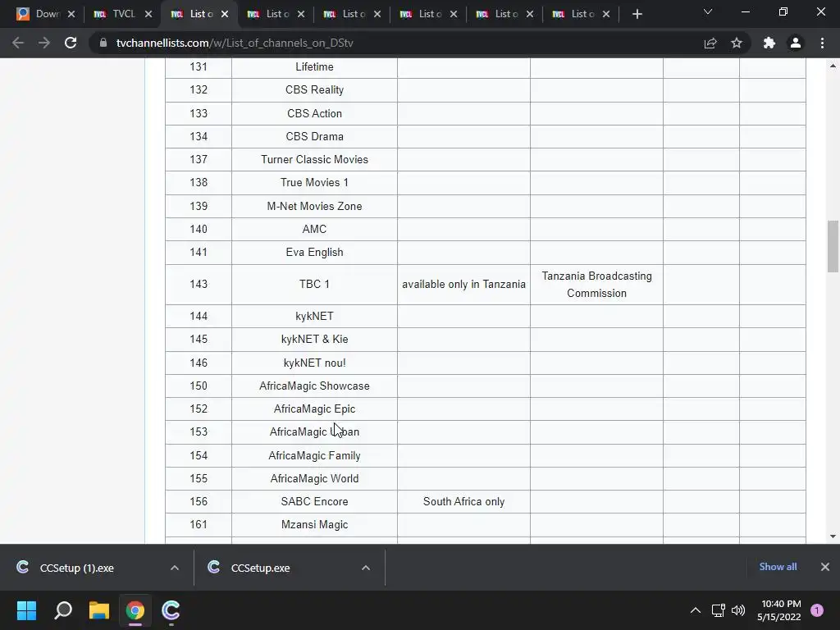Open File Explorer from taskbar

99,610
